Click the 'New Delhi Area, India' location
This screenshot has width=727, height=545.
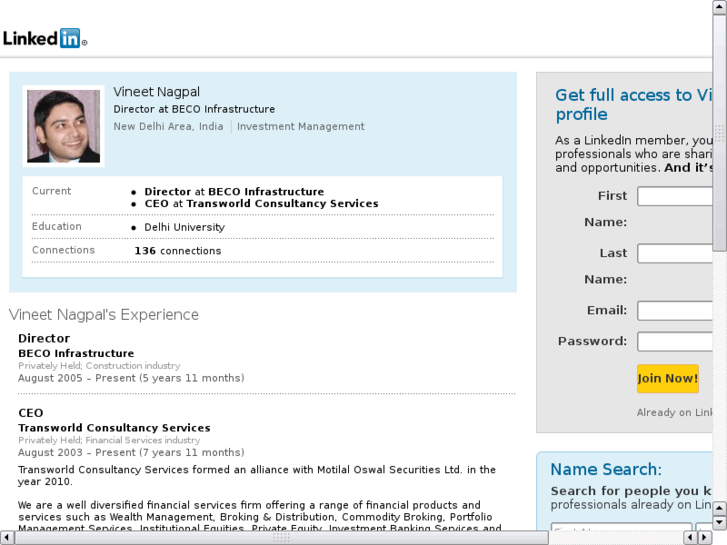(168, 126)
